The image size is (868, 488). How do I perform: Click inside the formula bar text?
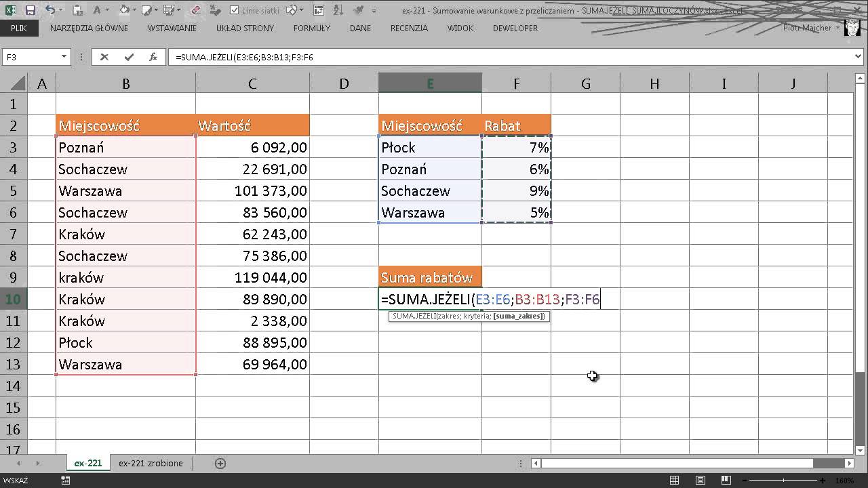[244, 57]
